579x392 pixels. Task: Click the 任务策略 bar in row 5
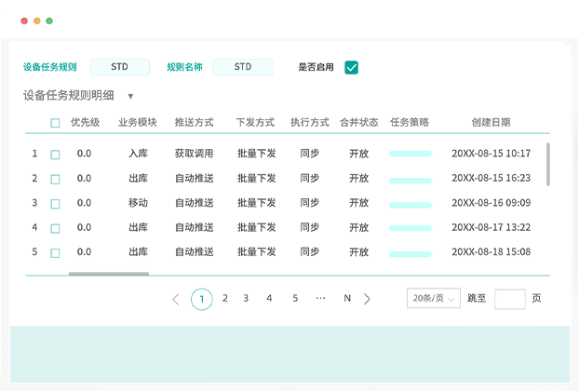click(411, 254)
